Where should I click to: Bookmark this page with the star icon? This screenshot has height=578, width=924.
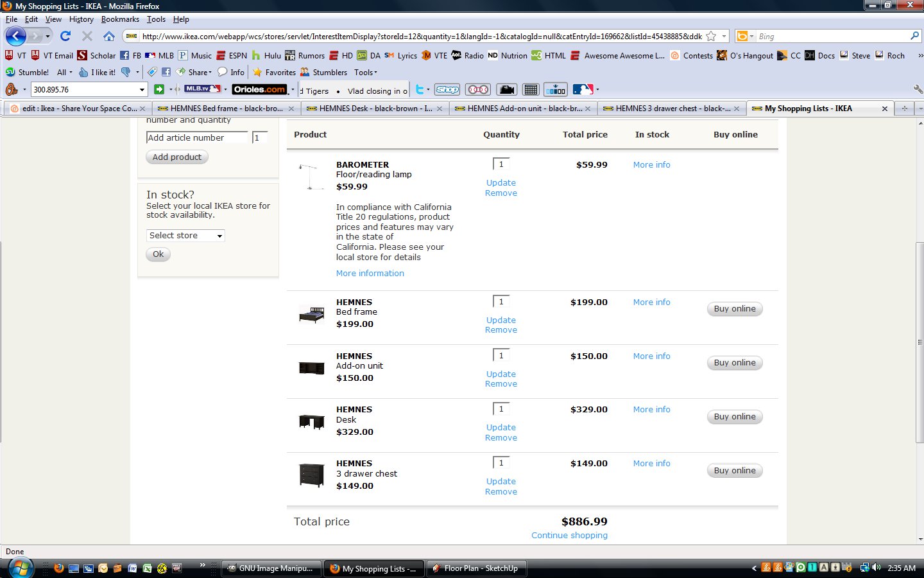711,36
